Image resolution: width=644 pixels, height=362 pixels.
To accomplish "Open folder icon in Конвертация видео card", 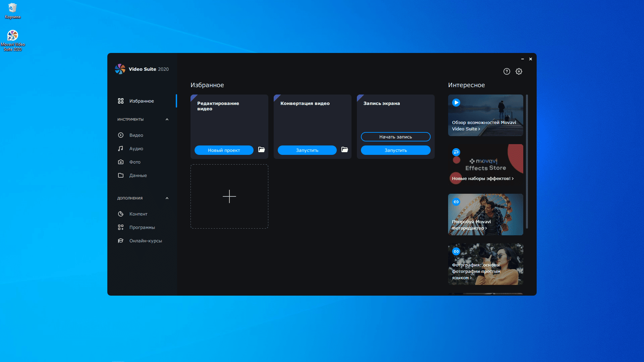I will tap(344, 149).
